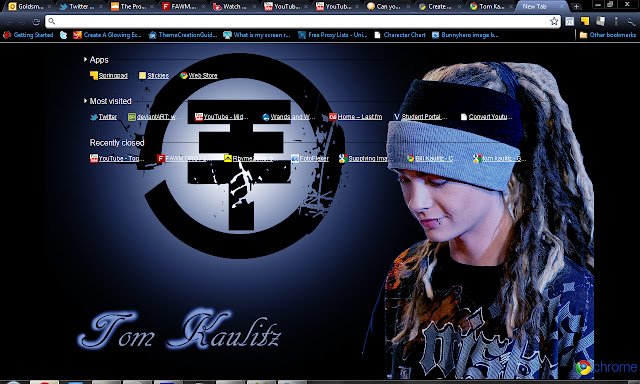Switch to the Goldsm... tab

pyautogui.click(x=29, y=7)
